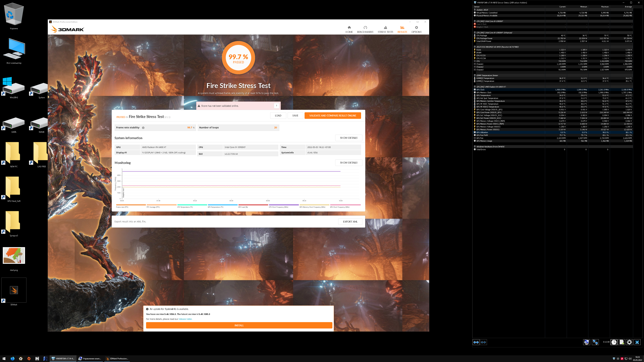Click HWiNFO reset clock button
Screen dimensions: 644x362
coord(614,342)
